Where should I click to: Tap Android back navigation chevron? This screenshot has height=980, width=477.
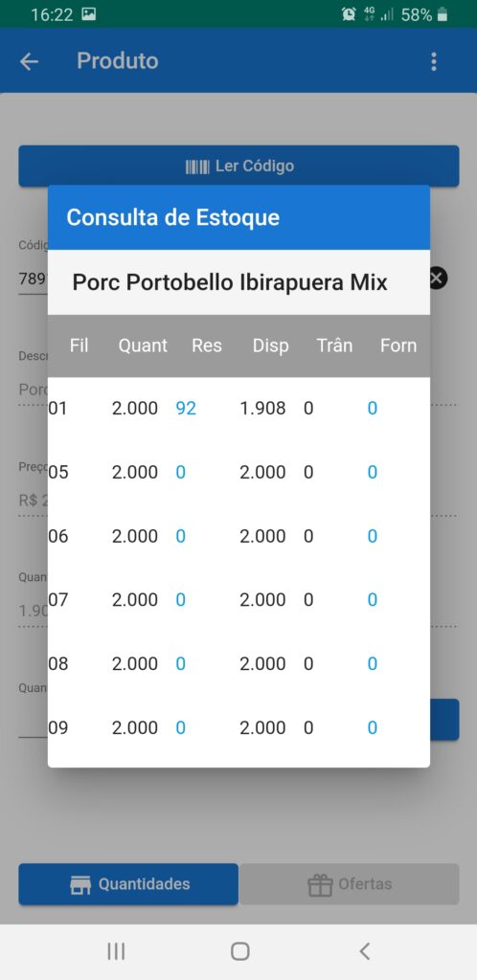click(x=365, y=951)
